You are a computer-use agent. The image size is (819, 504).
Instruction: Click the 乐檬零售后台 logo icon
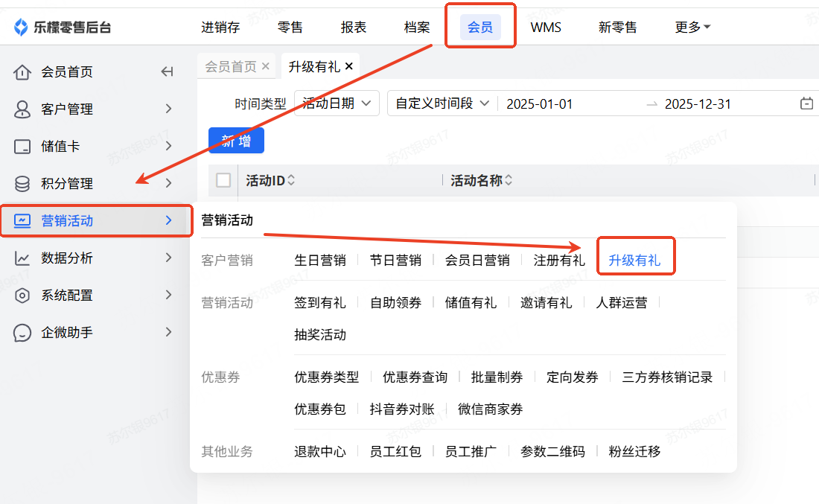21,27
